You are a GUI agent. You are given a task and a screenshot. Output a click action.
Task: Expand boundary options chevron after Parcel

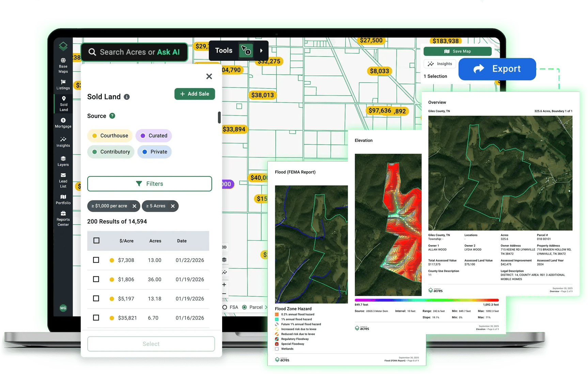point(266,307)
